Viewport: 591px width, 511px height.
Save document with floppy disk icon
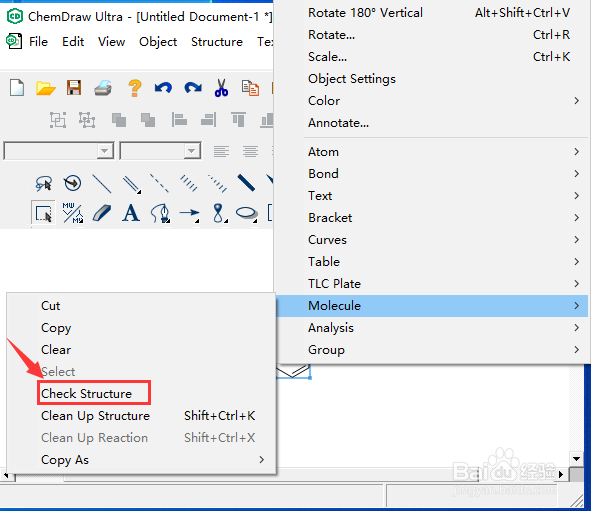[x=74, y=88]
